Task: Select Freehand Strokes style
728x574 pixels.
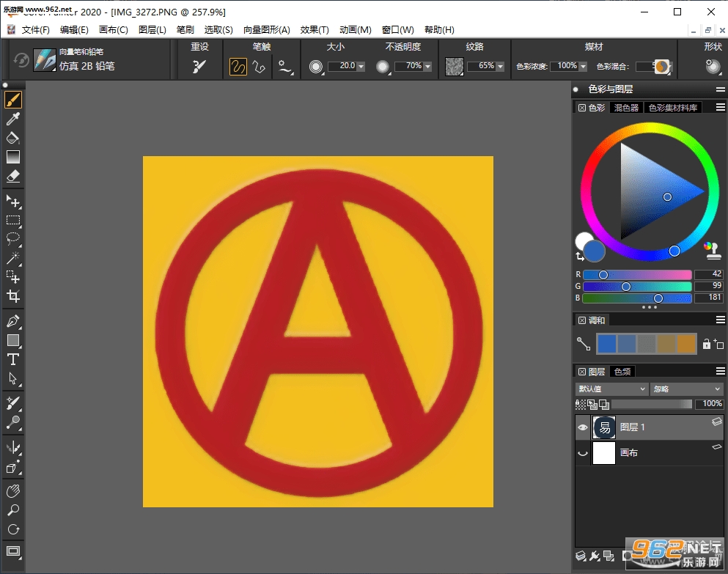Action: 238,67
